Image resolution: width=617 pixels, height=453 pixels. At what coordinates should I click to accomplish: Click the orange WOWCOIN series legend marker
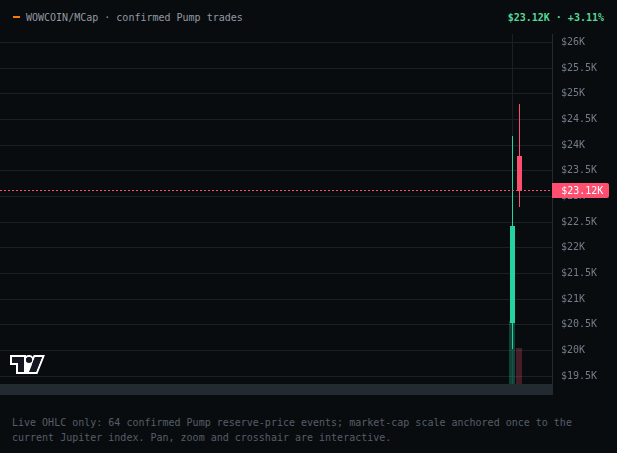pos(17,17)
